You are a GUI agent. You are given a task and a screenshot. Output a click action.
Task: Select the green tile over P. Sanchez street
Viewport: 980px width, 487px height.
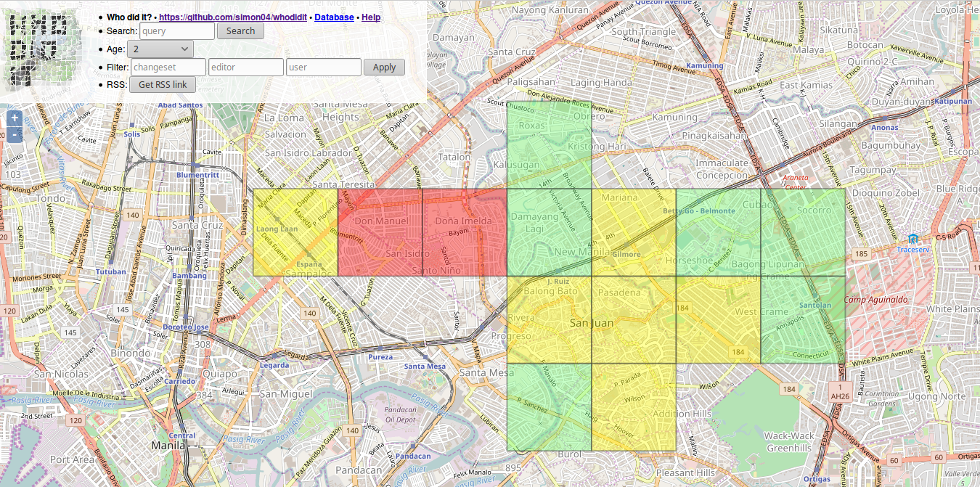tap(550, 406)
